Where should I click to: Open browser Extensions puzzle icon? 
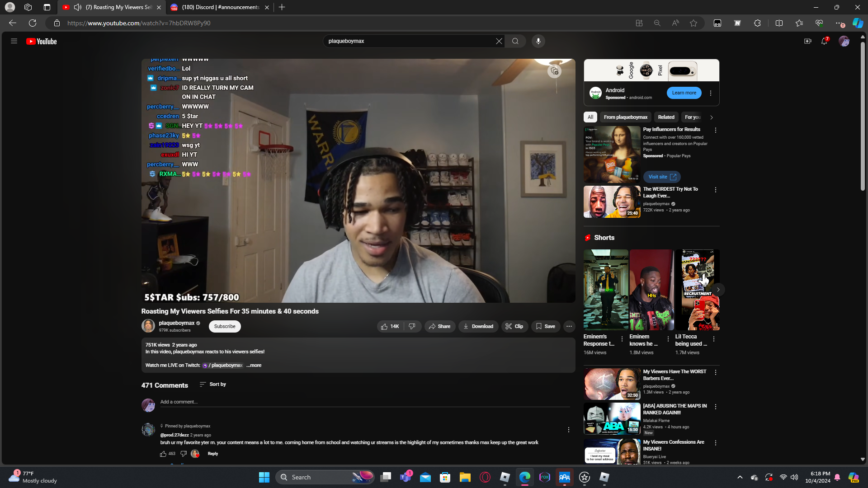758,23
